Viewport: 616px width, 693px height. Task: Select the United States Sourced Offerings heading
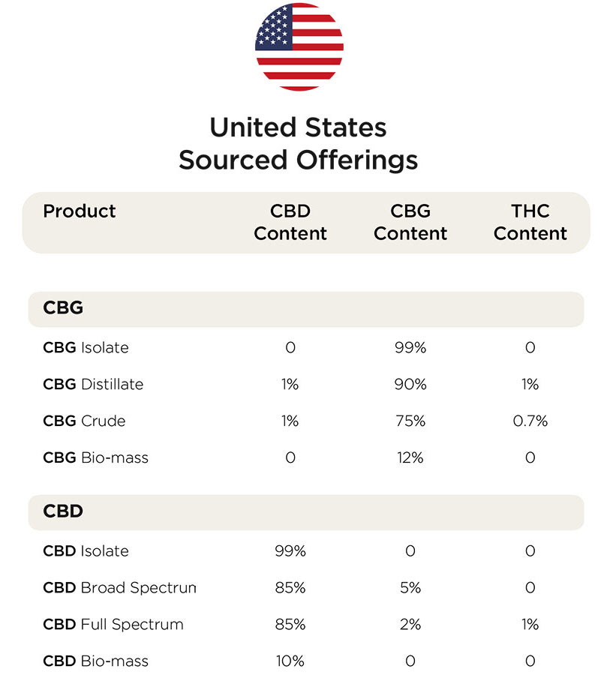(x=299, y=144)
